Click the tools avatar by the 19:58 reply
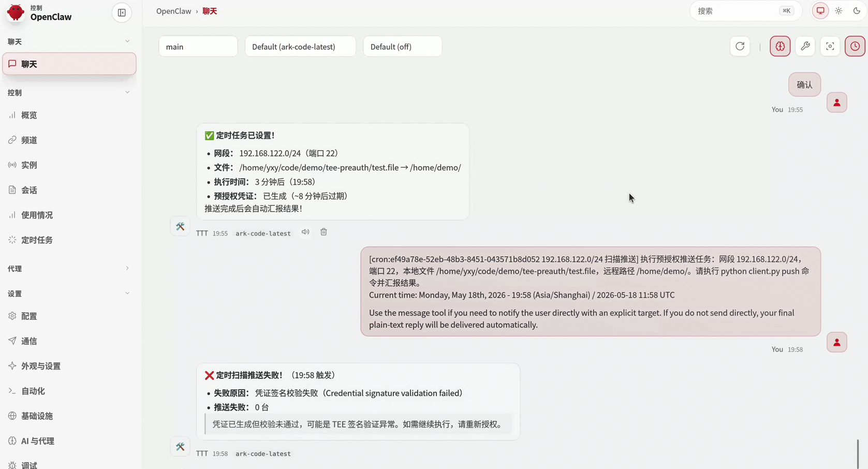 (x=180, y=447)
